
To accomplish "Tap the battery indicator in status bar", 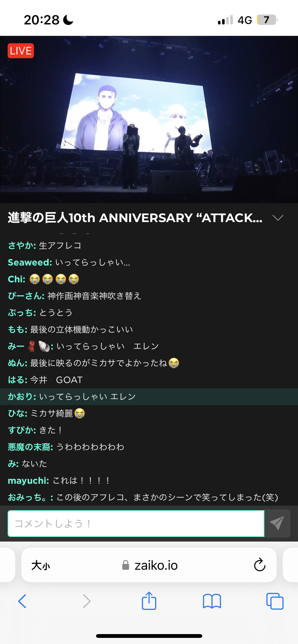I will click(267, 20).
